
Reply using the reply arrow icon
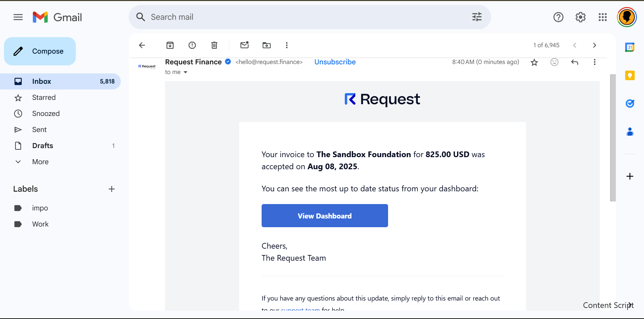tap(575, 62)
